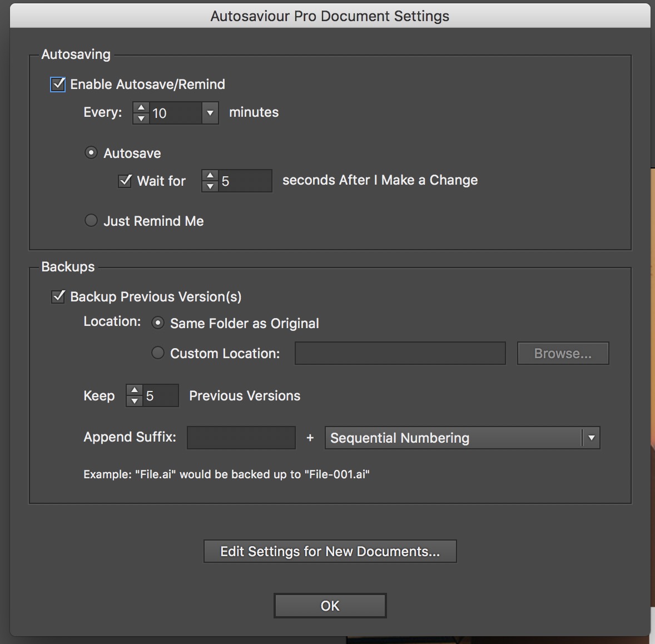The image size is (655, 644).
Task: Select Same Folder as Original
Action: pos(158,323)
